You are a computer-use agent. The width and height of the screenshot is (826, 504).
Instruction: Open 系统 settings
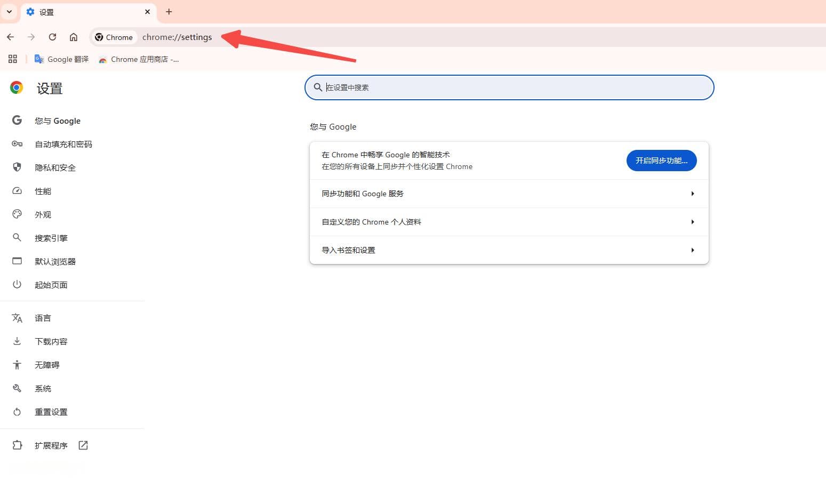(43, 389)
